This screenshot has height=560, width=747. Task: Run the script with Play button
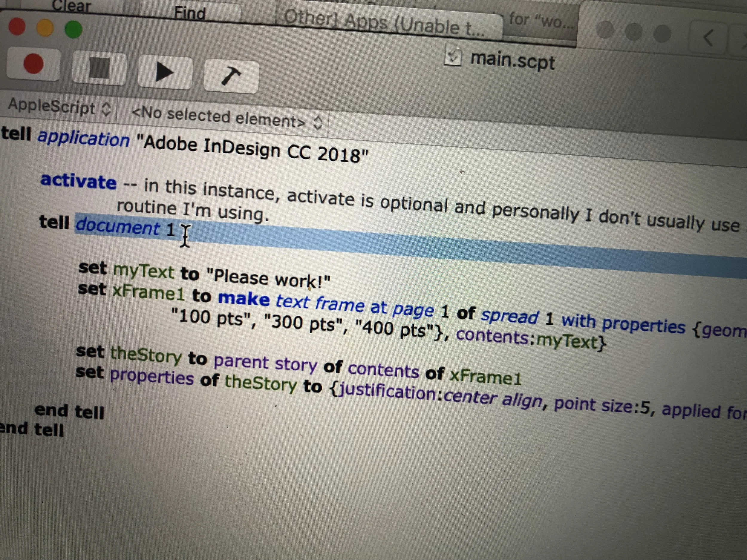pos(165,72)
